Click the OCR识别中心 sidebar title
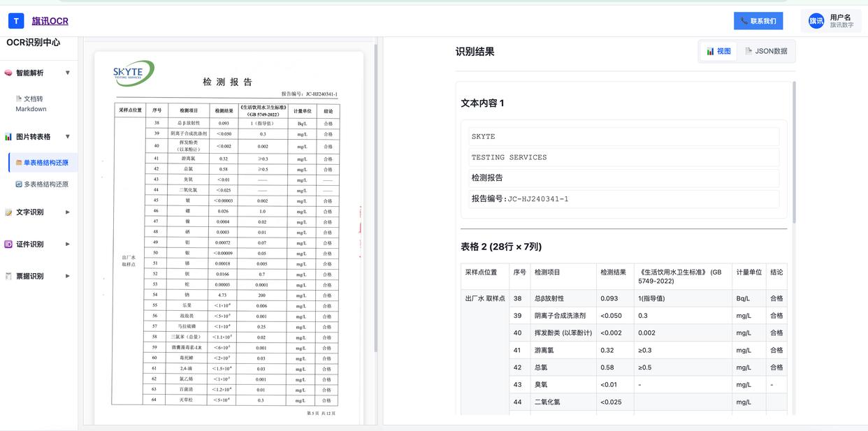Image resolution: width=868 pixels, height=431 pixels. coord(34,43)
